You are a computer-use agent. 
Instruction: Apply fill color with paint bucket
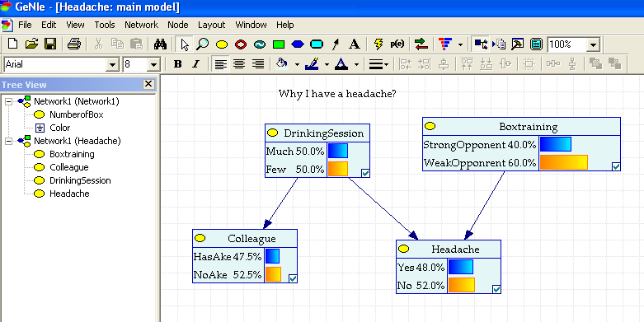tap(283, 64)
